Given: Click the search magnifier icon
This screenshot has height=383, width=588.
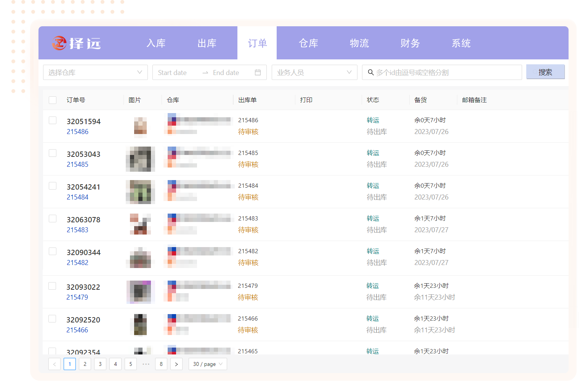Looking at the screenshot, I should pos(370,72).
